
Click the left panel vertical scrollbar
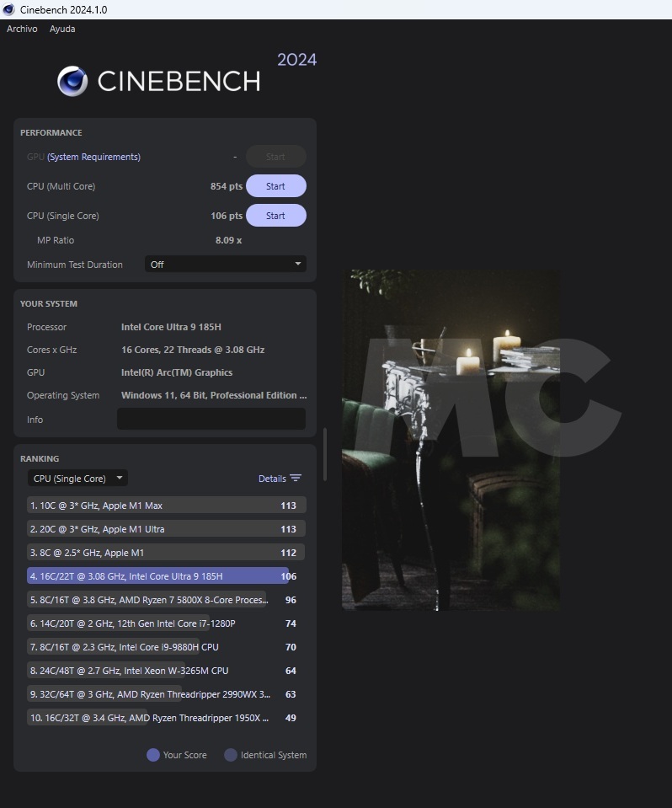325,454
